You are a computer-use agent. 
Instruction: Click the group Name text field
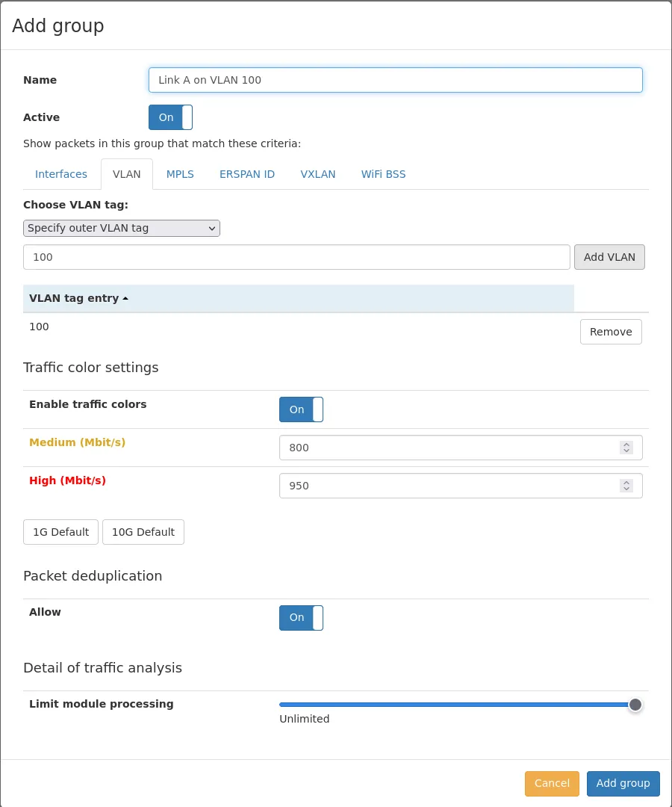tap(396, 80)
